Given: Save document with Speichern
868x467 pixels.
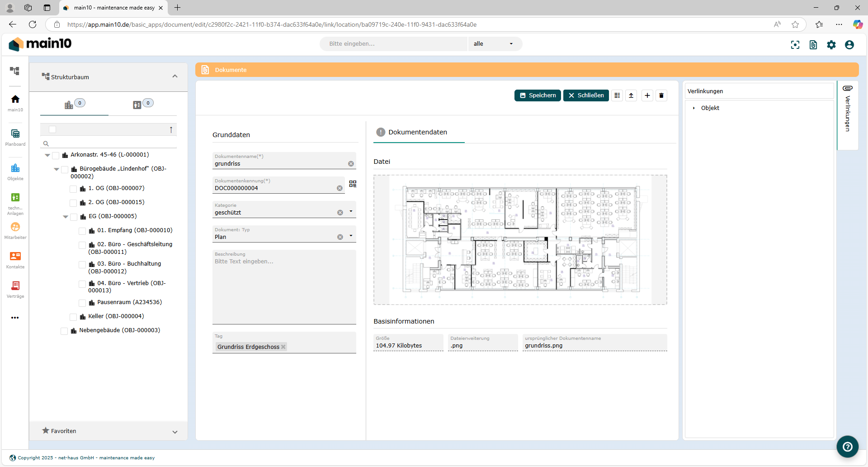Looking at the screenshot, I should click(538, 95).
